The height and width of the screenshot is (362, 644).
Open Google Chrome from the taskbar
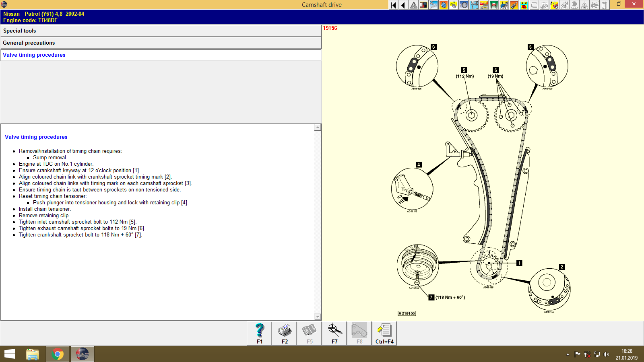click(58, 354)
